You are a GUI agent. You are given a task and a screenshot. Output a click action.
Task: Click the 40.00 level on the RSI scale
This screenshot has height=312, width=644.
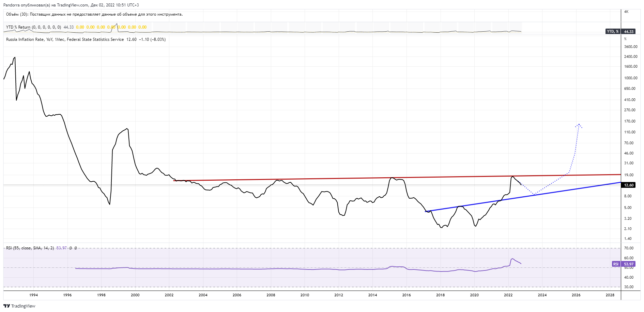pos(629,277)
